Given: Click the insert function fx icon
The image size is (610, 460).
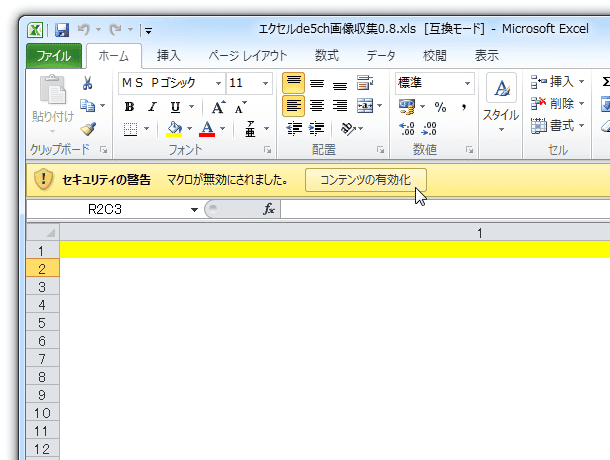Looking at the screenshot, I should [269, 209].
